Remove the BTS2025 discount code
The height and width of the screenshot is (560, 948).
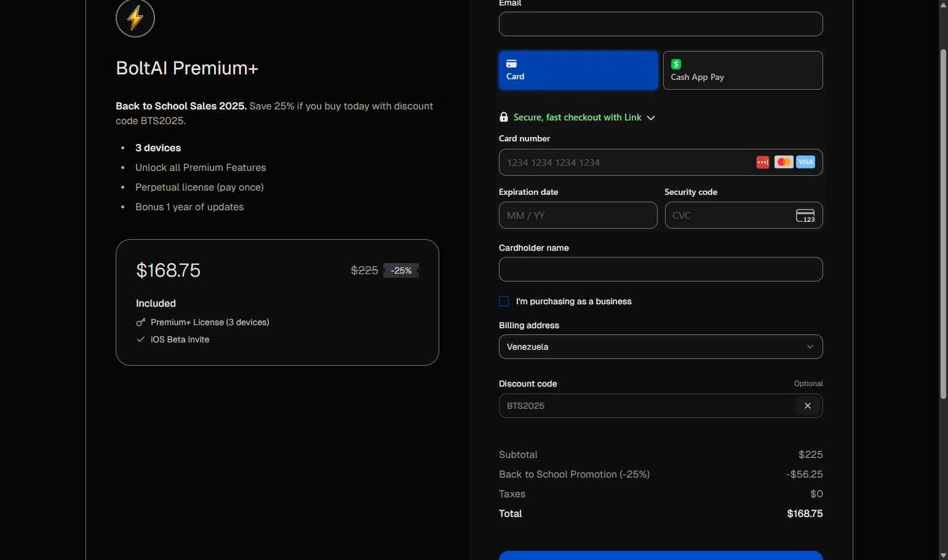[x=808, y=406]
